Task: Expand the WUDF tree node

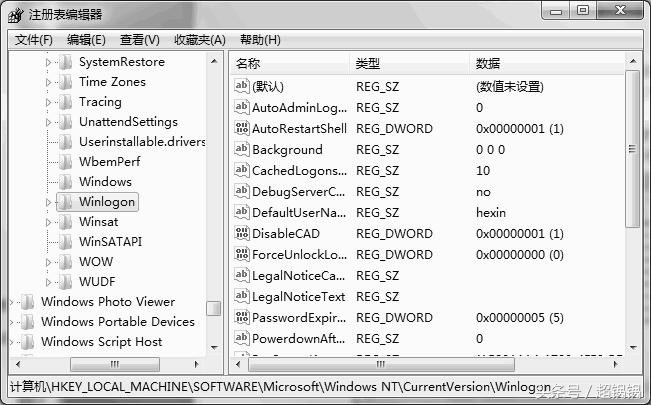Action: click(48, 282)
